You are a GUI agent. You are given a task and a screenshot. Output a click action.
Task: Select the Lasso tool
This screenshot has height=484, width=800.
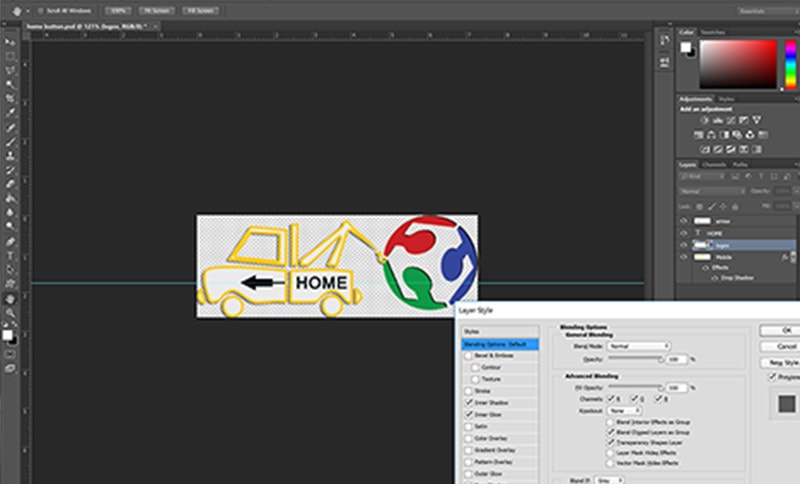10,70
